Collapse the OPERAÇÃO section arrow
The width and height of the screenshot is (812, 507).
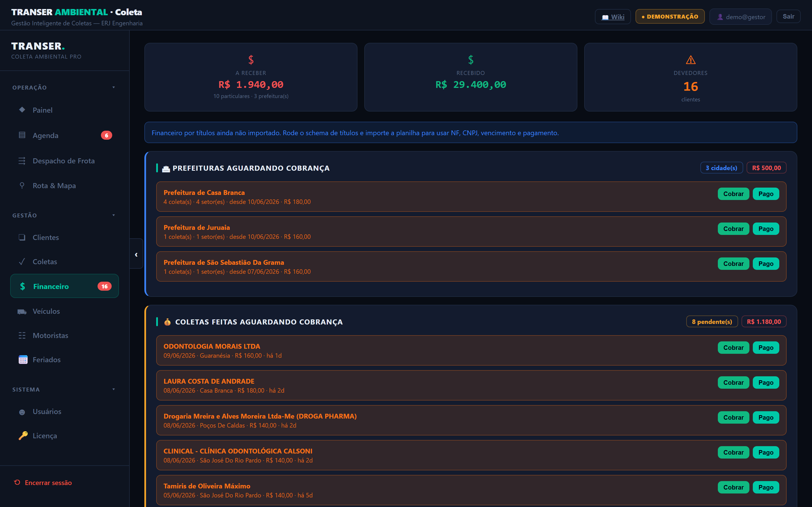(x=114, y=87)
